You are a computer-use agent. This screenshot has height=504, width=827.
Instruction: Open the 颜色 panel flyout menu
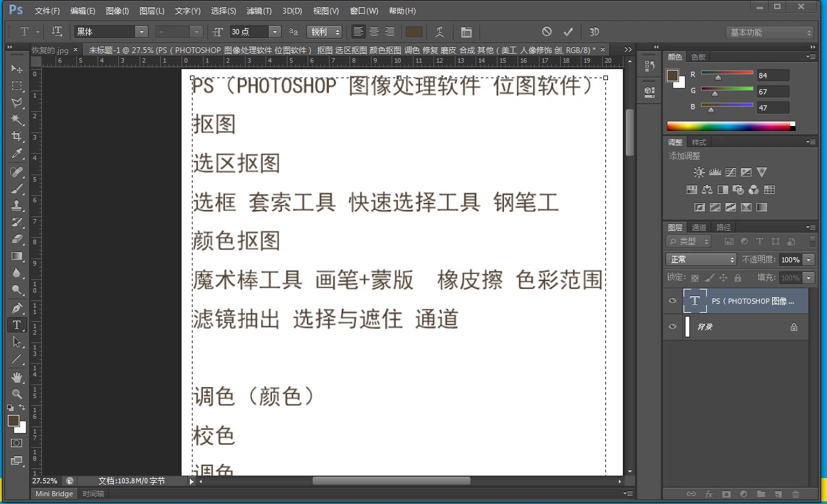pos(811,57)
